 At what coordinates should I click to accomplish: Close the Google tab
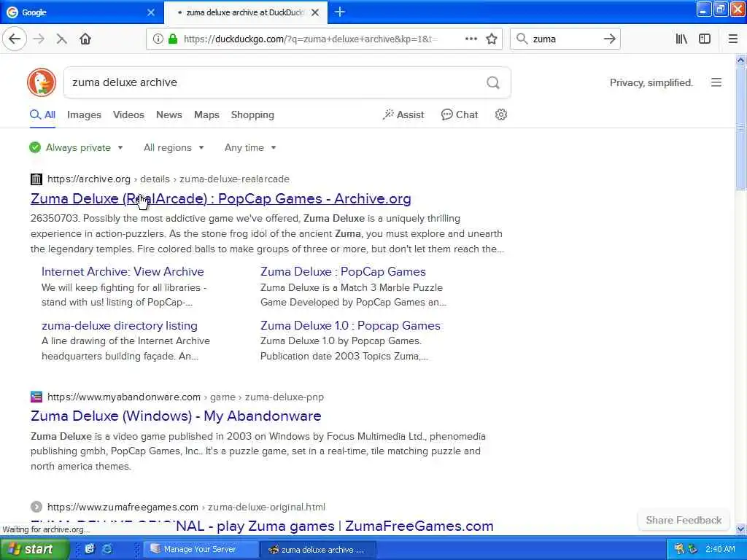tap(151, 12)
